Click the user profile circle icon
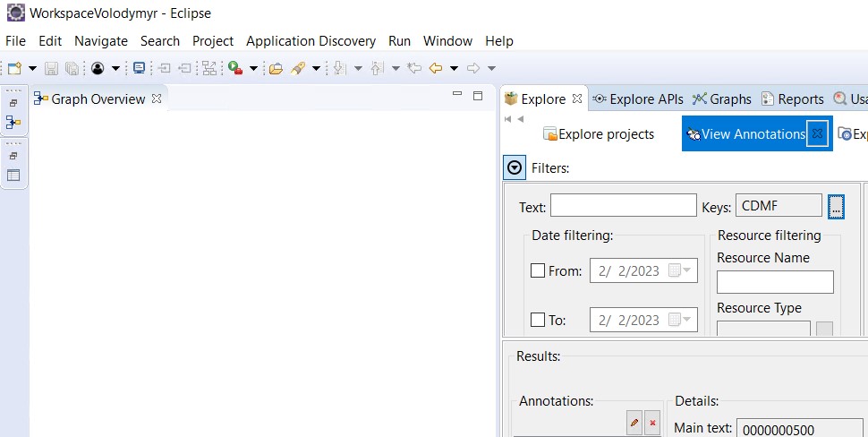 tap(98, 68)
